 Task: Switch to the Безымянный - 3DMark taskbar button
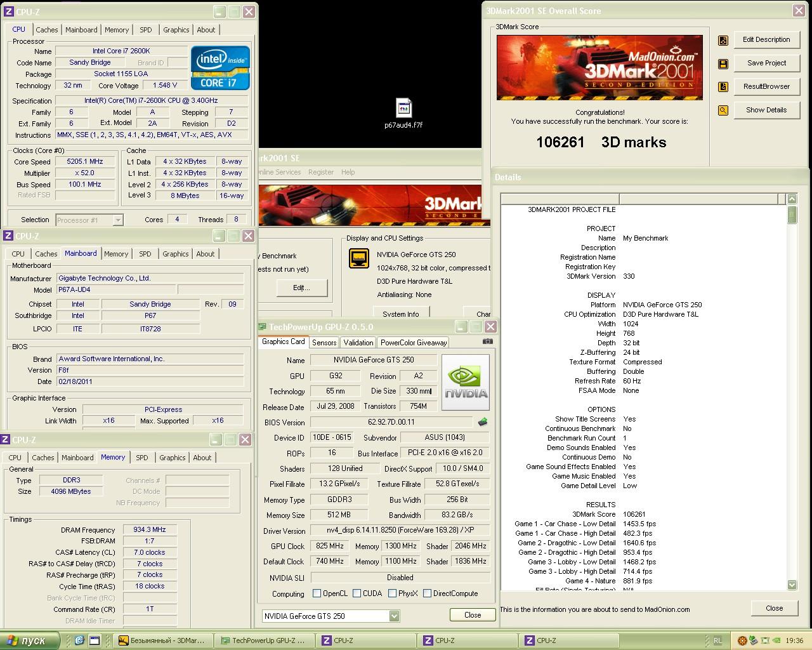click(x=164, y=640)
